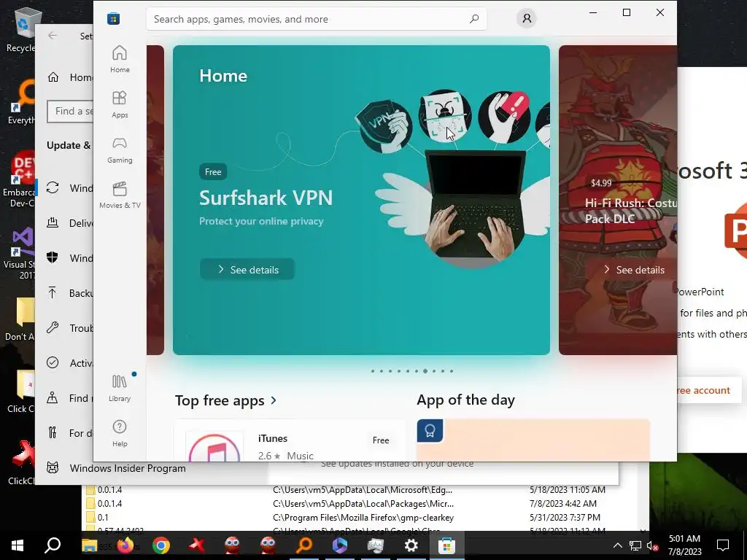The height and width of the screenshot is (560, 747).
Task: Open Google Chrome from the taskbar
Action: tap(161, 545)
